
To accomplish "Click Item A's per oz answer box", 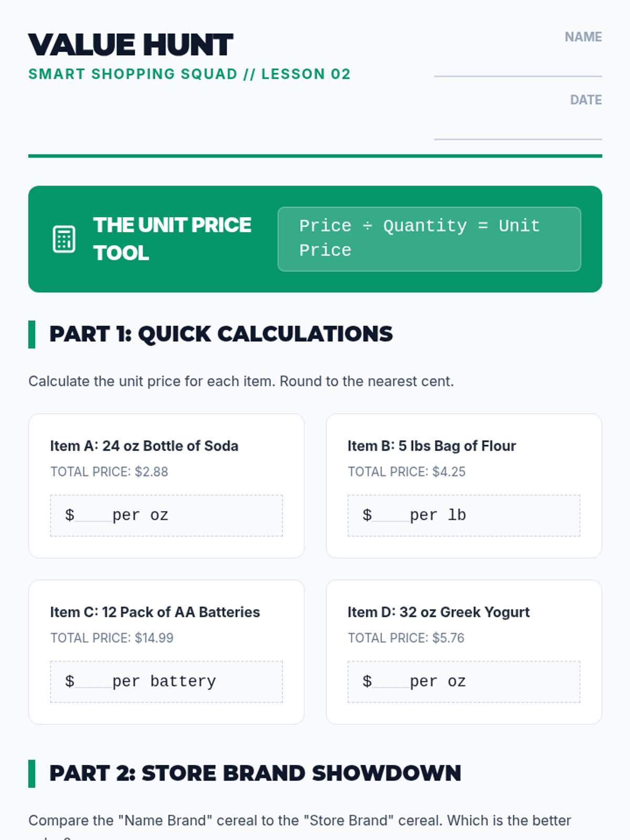I will 166,516.
